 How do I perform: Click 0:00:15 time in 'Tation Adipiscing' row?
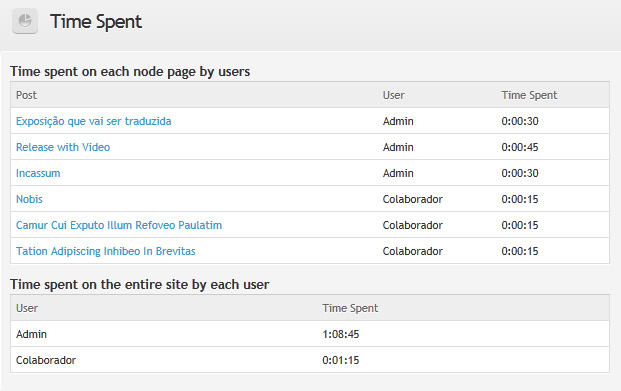point(520,251)
